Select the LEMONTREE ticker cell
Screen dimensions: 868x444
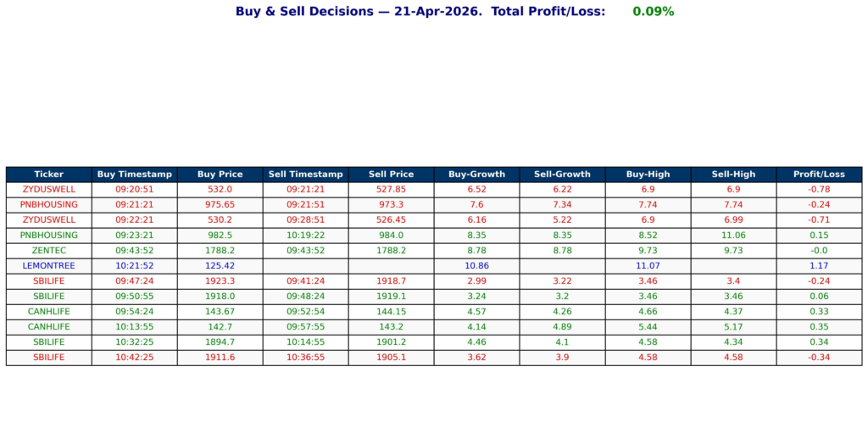pos(48,266)
